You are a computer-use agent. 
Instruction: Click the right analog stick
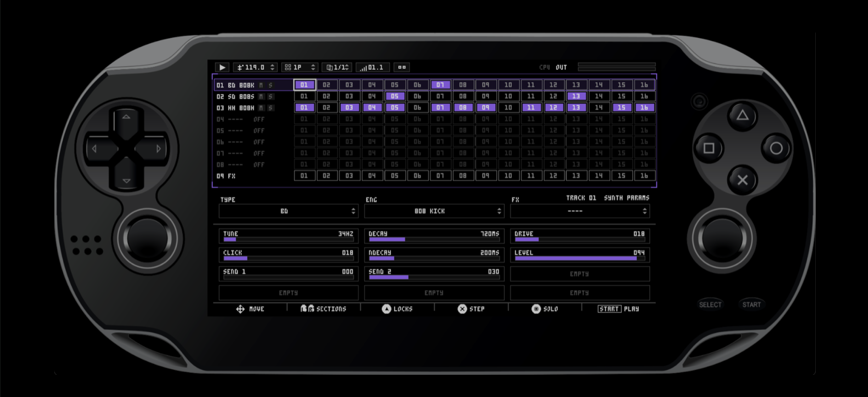pyautogui.click(x=722, y=239)
